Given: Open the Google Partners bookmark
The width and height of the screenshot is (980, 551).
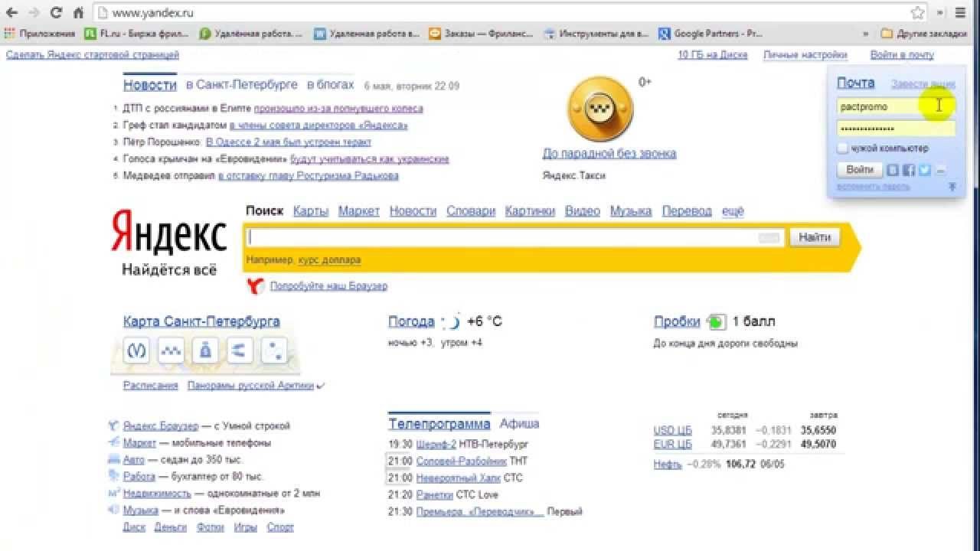Looking at the screenshot, I should [710, 34].
